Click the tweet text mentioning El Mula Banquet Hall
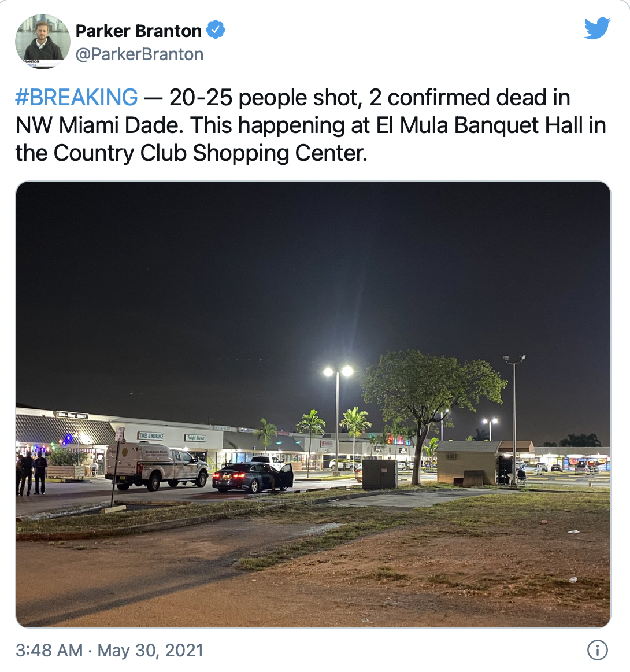Viewport: 630px width, 672px height. coord(310,125)
